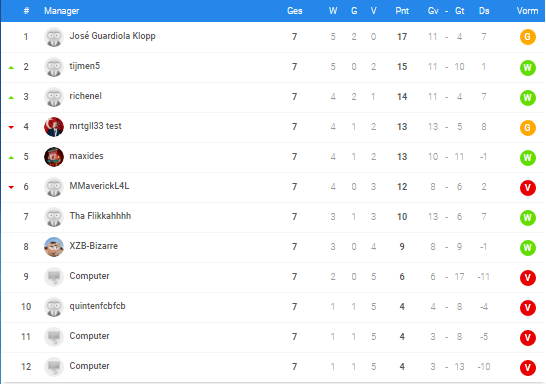The height and width of the screenshot is (384, 546).
Task: Click tijmen5's default manager avatar
Action: (x=54, y=66)
